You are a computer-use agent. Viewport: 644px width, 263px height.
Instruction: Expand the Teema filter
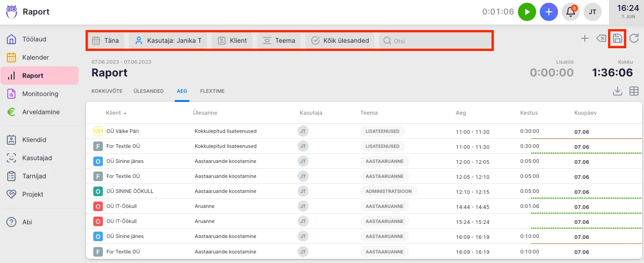[279, 40]
